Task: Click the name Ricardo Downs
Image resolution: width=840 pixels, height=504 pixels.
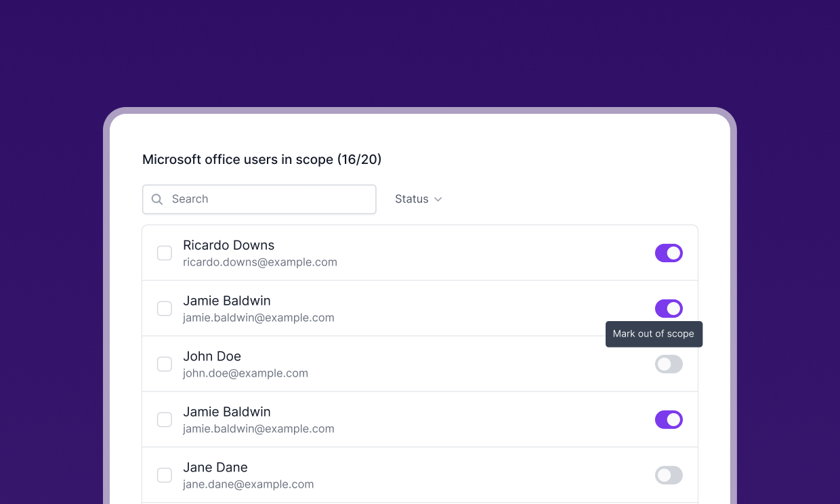Action: coord(229,245)
